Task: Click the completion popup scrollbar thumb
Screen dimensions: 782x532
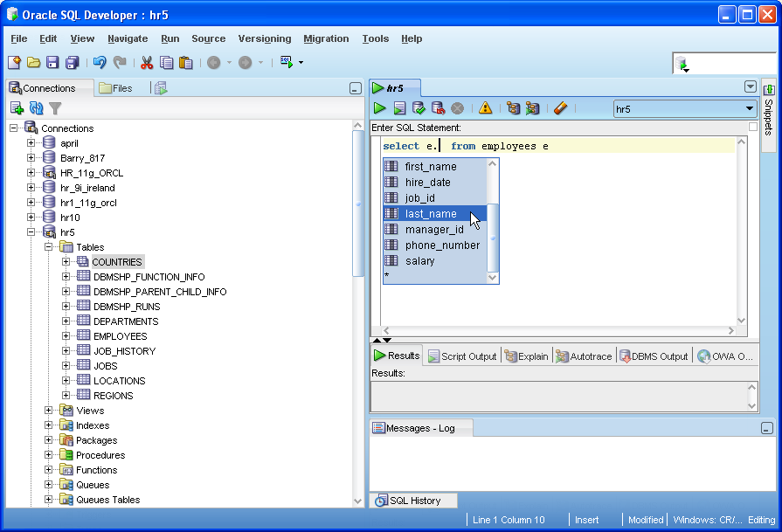Action: [493, 238]
